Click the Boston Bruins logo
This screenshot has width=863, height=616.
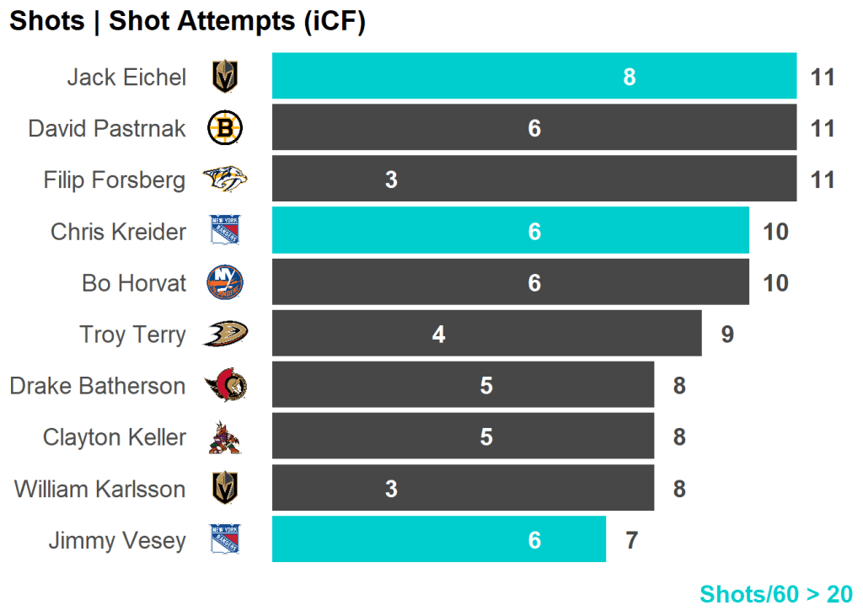tap(225, 128)
